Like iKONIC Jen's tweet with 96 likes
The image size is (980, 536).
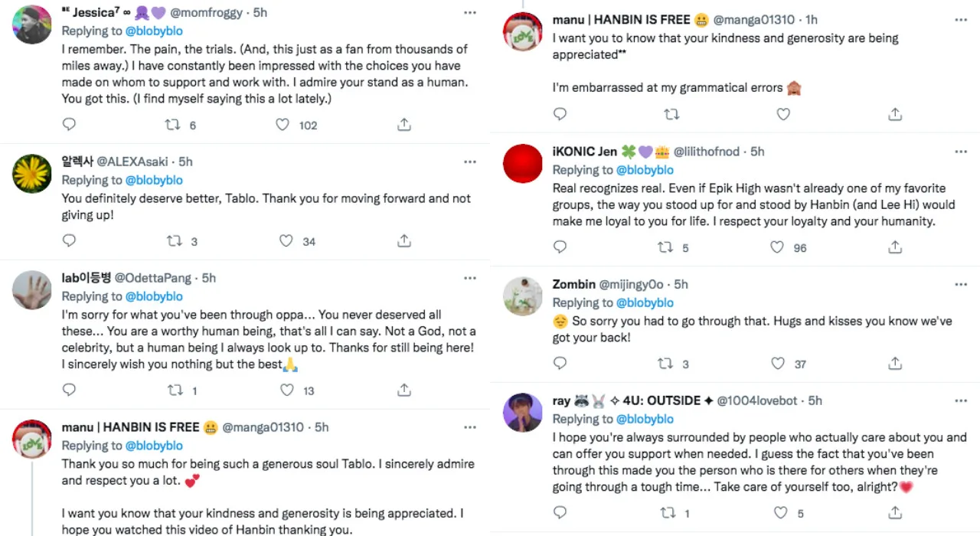click(x=777, y=247)
